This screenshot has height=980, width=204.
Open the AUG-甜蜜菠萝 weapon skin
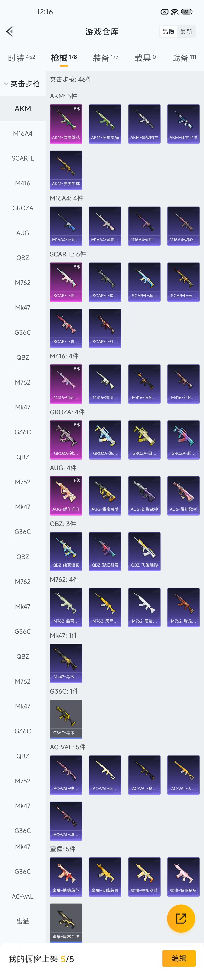pyautogui.click(x=105, y=496)
